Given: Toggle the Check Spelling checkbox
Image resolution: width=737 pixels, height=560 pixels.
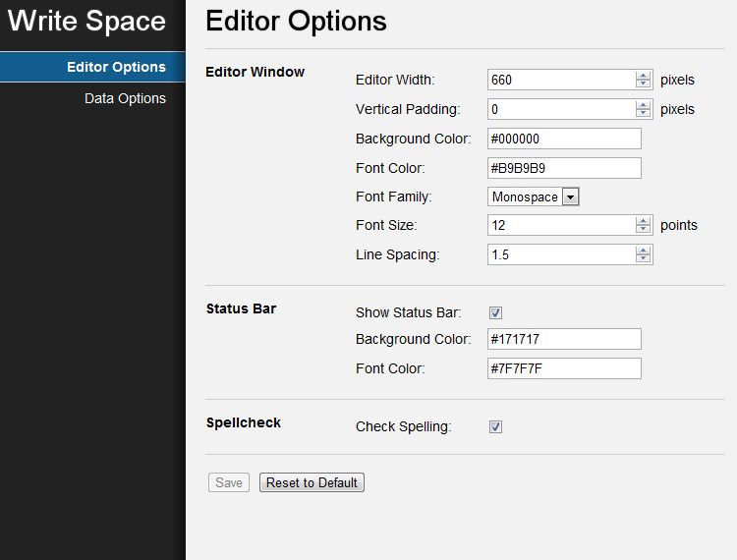Looking at the screenshot, I should coord(495,426).
